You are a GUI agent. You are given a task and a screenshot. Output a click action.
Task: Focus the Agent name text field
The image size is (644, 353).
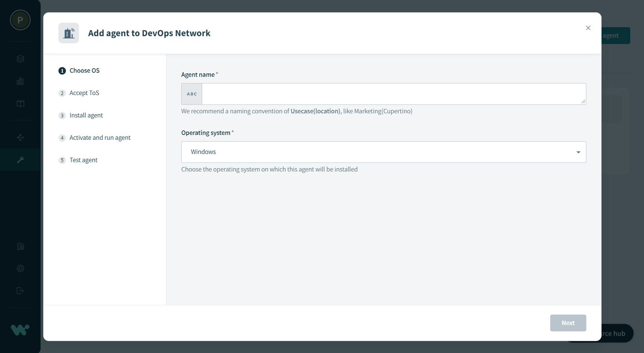tap(393, 94)
